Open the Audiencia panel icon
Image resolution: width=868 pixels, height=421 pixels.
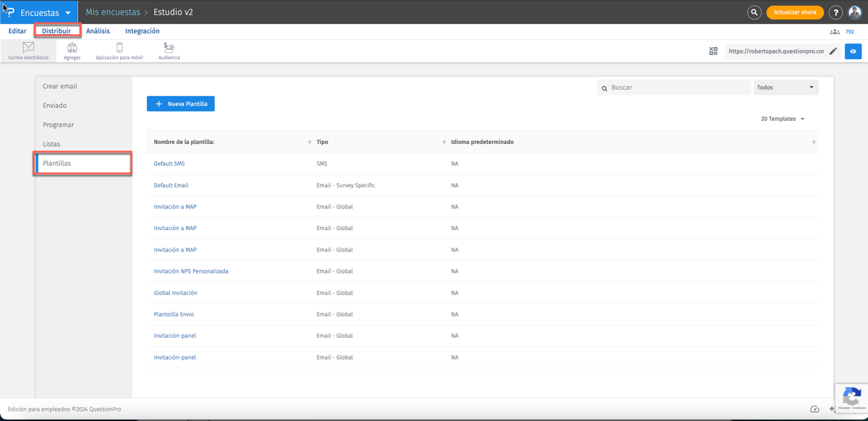coord(169,51)
